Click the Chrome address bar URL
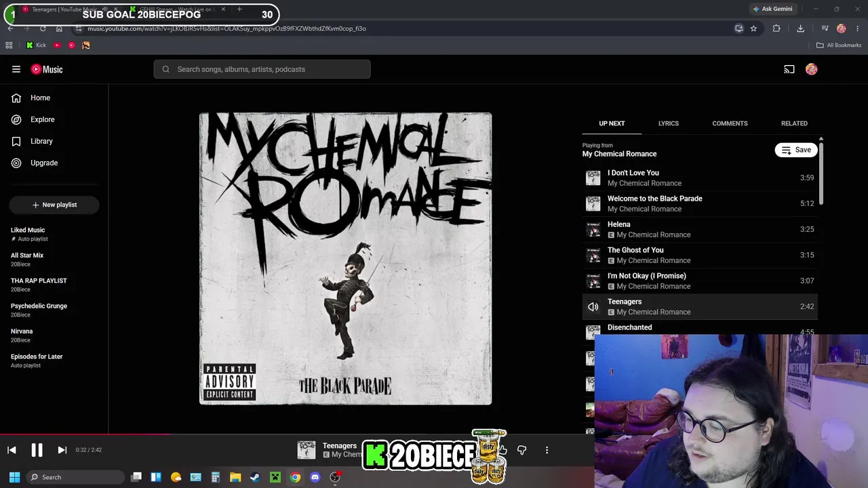 point(226,28)
